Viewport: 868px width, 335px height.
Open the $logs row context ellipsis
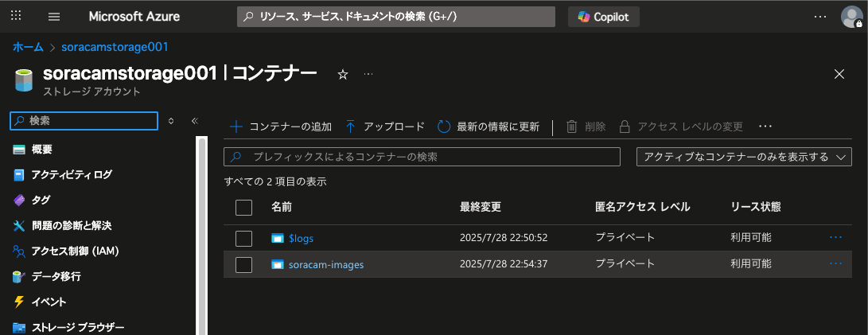835,238
